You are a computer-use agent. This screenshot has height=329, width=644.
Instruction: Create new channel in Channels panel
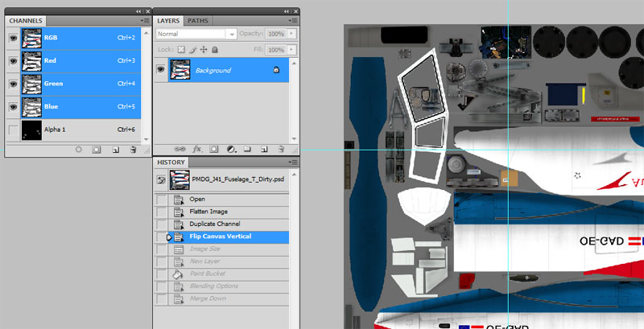pyautogui.click(x=116, y=150)
